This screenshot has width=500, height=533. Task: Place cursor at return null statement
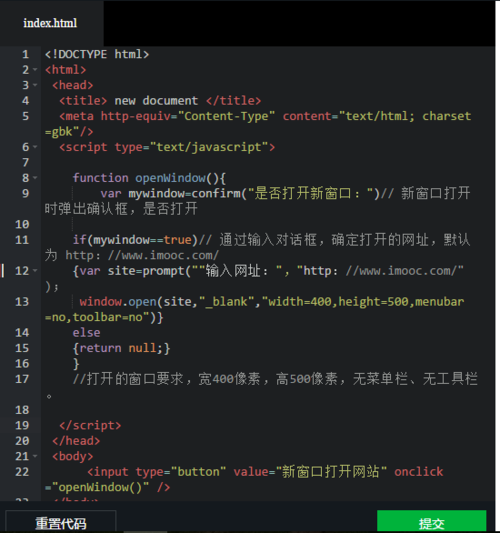(x=121, y=348)
